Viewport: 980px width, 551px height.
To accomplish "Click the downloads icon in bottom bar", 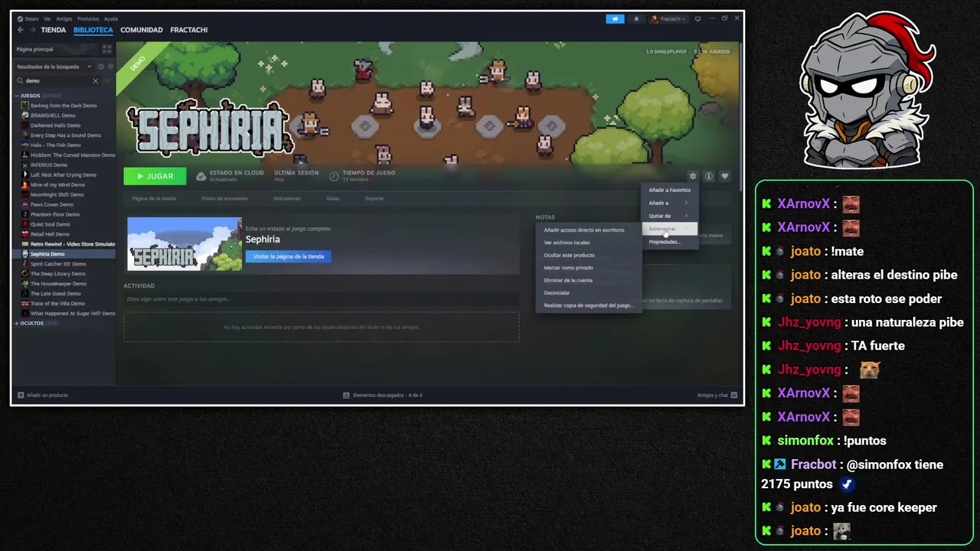I will point(346,395).
